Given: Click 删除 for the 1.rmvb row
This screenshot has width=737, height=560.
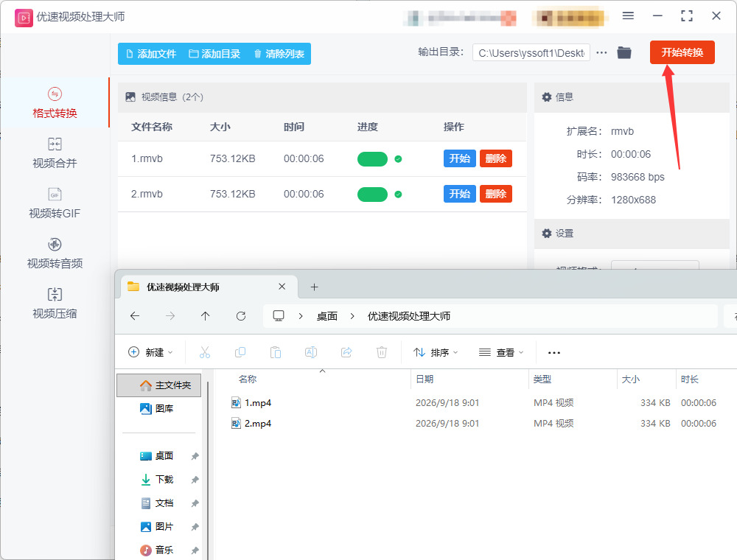Looking at the screenshot, I should (x=495, y=158).
